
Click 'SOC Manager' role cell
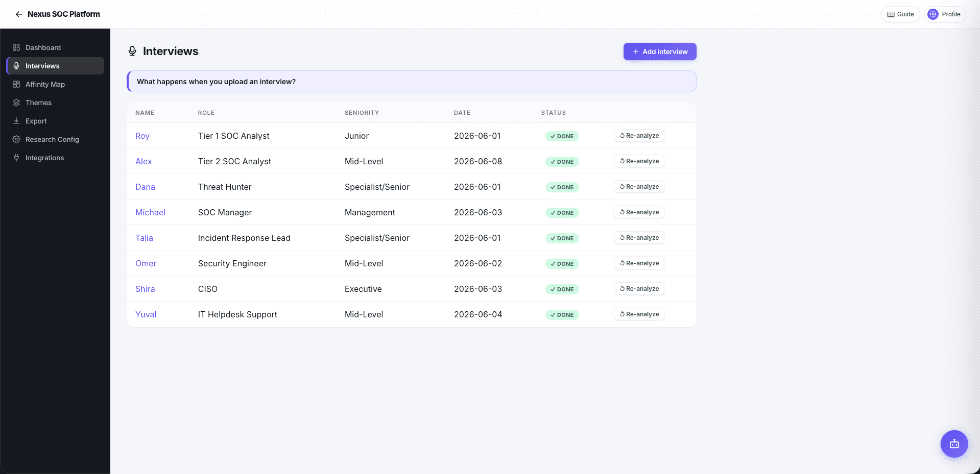[x=225, y=212]
